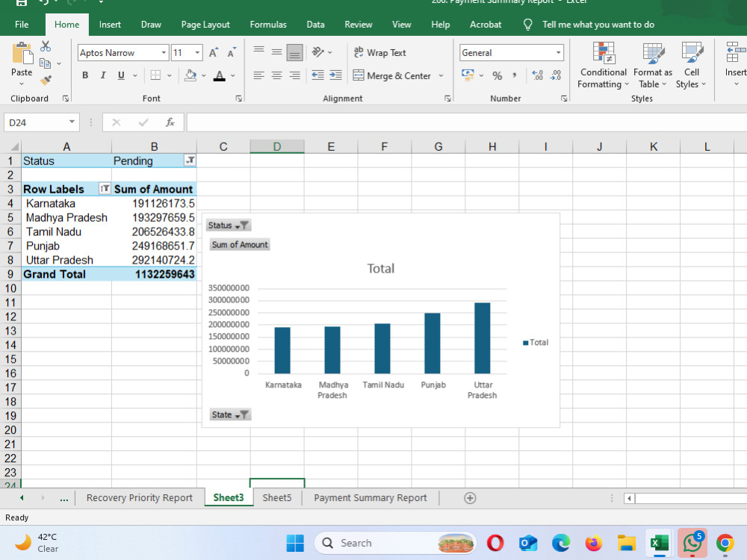Open the Data ribbon tab
Screen dimensions: 747x560
(x=315, y=25)
